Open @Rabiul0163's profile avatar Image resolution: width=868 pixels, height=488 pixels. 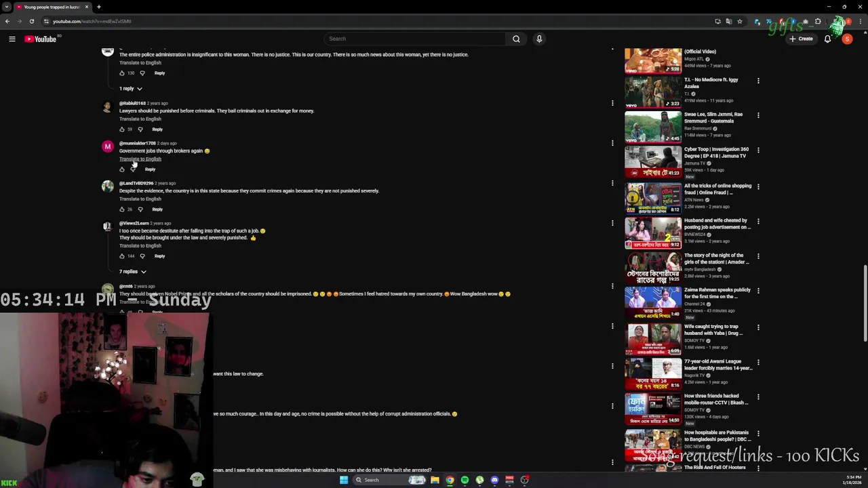point(107,106)
